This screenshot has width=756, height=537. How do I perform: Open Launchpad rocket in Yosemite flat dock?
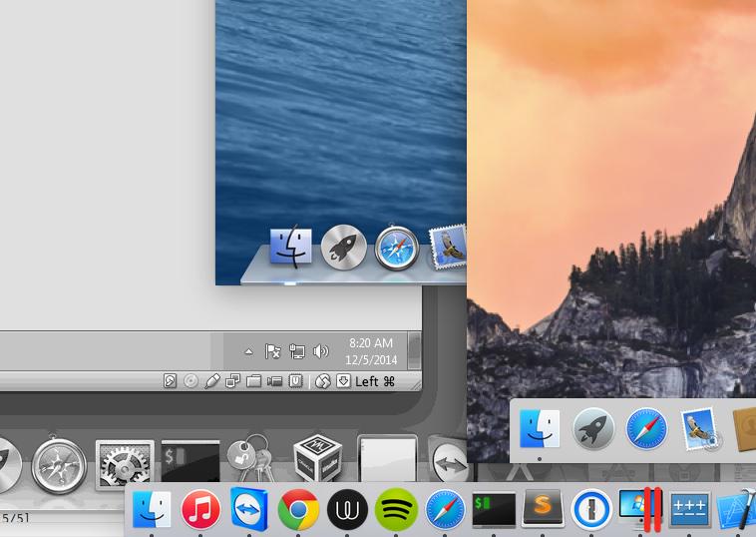point(593,428)
